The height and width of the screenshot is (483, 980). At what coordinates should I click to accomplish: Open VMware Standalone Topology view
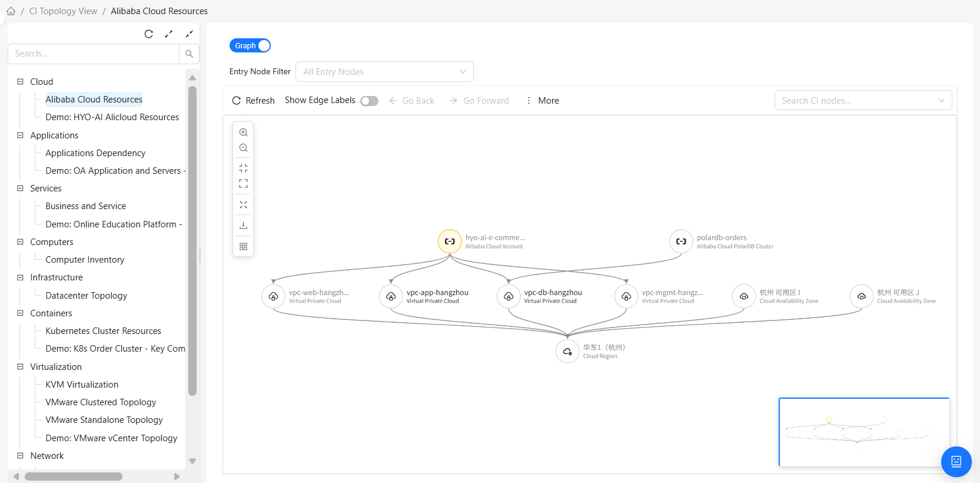(104, 420)
